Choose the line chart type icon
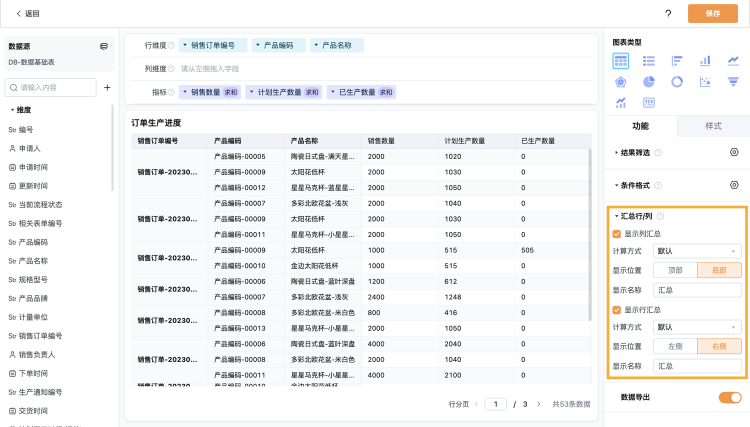The image size is (750, 427). (x=734, y=61)
